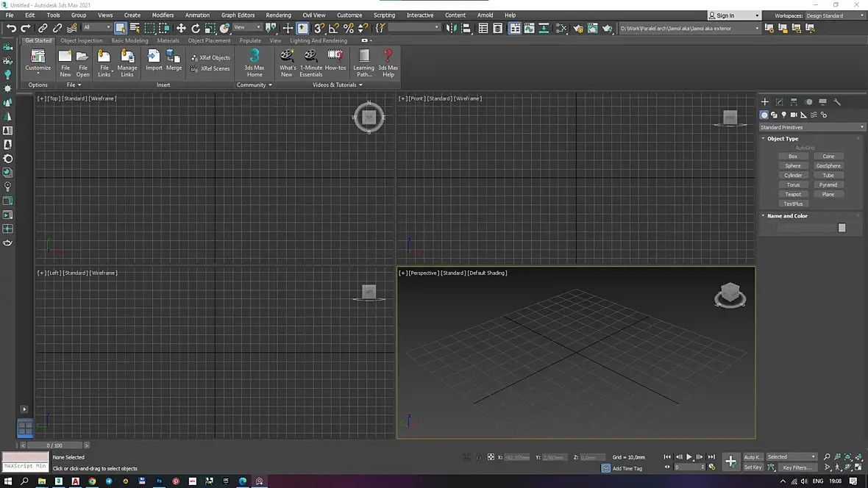The width and height of the screenshot is (868, 488).
Task: Click the Key Filters button
Action: point(797,467)
